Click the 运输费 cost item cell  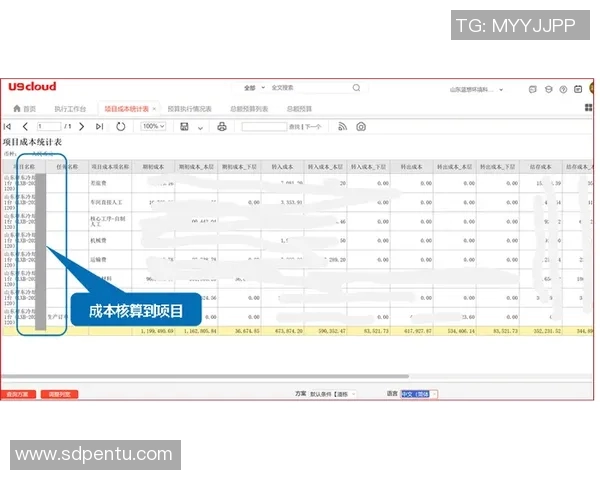pyautogui.click(x=110, y=260)
